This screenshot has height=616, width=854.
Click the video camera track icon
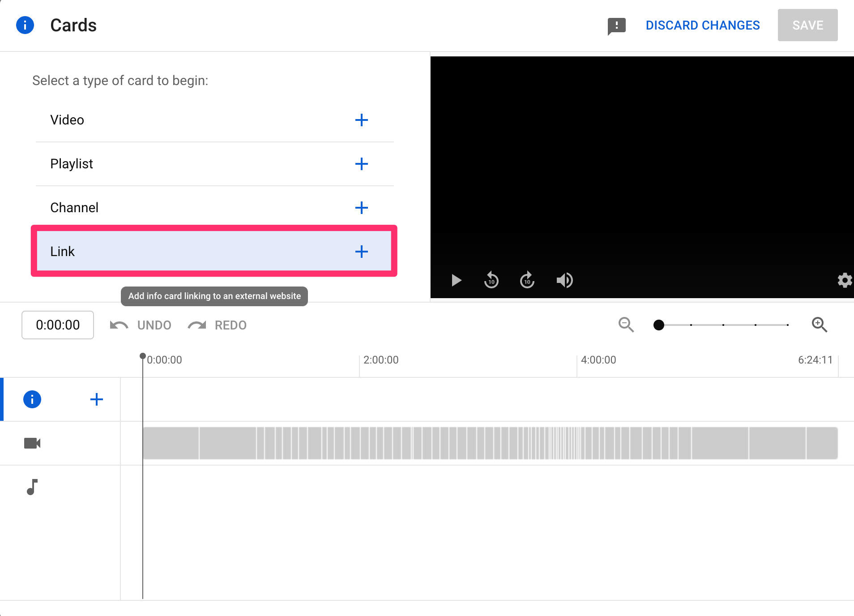(32, 443)
